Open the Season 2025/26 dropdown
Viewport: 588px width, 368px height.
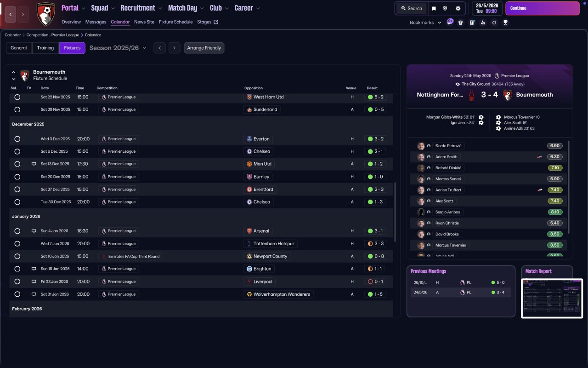118,48
